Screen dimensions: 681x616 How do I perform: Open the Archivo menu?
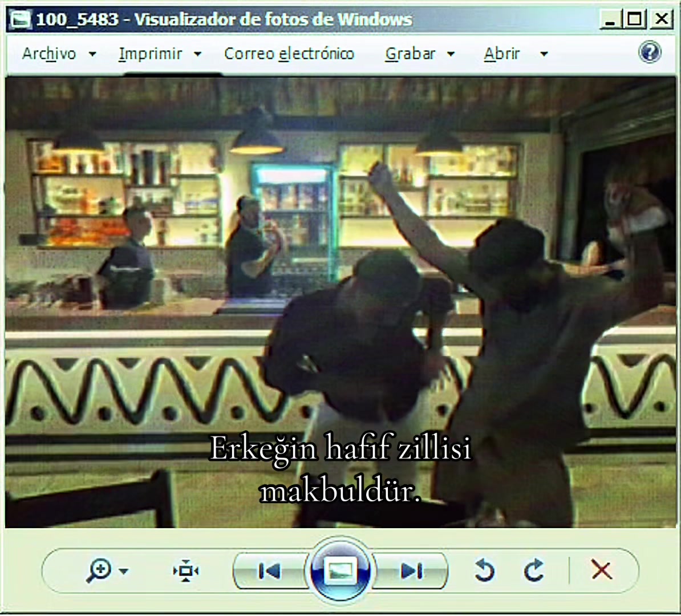(49, 54)
